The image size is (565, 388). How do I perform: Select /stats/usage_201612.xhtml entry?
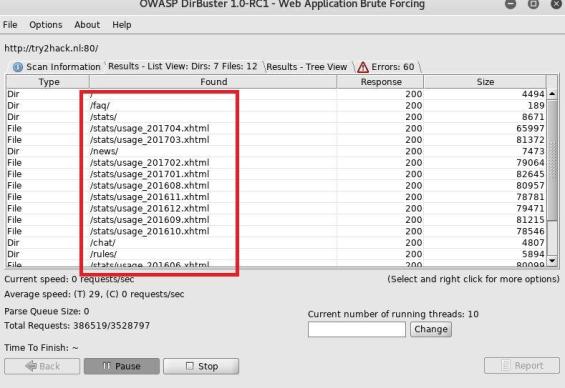(x=276, y=209)
